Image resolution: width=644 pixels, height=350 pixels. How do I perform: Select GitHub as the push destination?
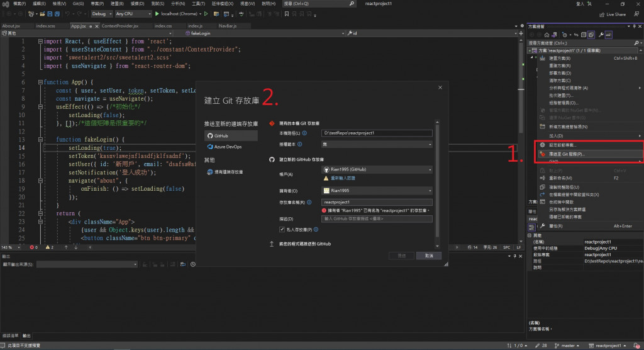231,136
